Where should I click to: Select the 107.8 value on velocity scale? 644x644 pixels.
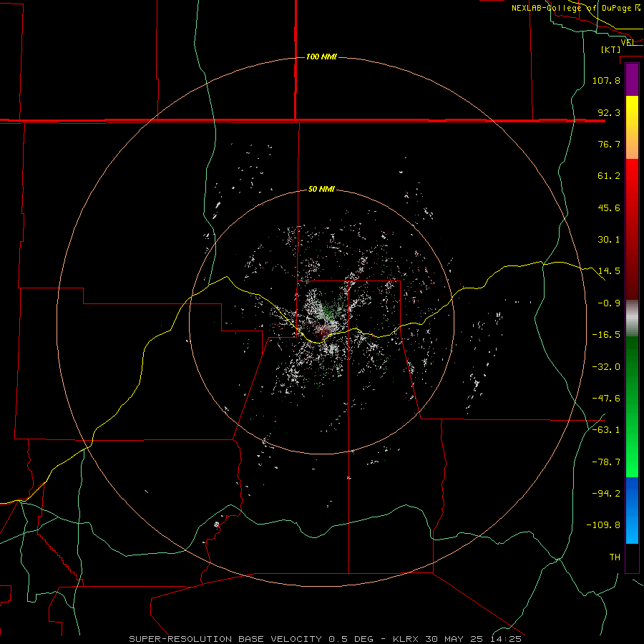tap(606, 80)
